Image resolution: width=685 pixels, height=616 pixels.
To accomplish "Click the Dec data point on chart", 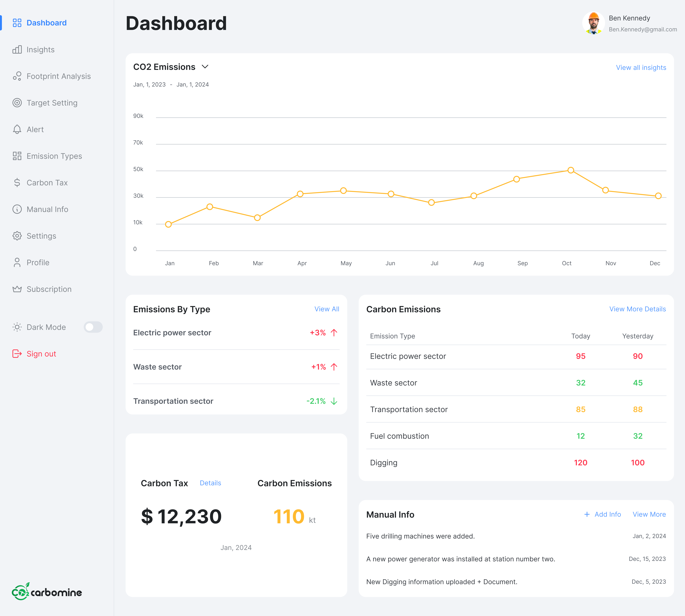I will tap(658, 196).
